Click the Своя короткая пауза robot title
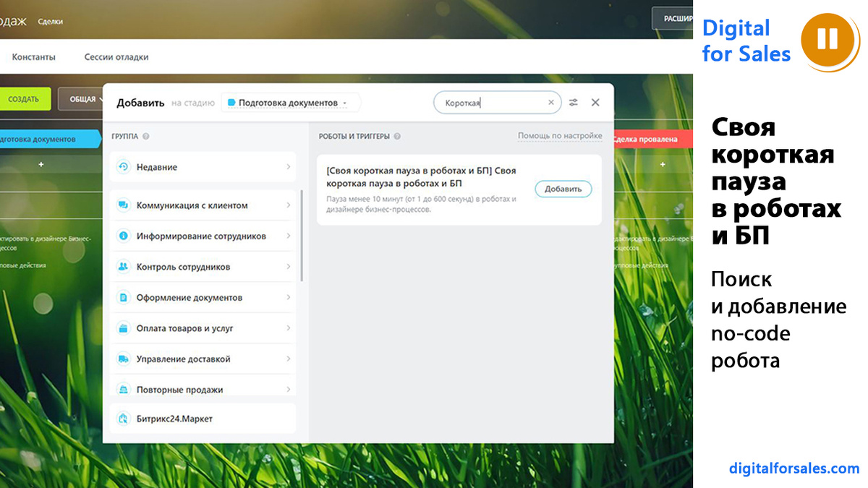Viewport: 868px width, 488px height. pos(422,177)
